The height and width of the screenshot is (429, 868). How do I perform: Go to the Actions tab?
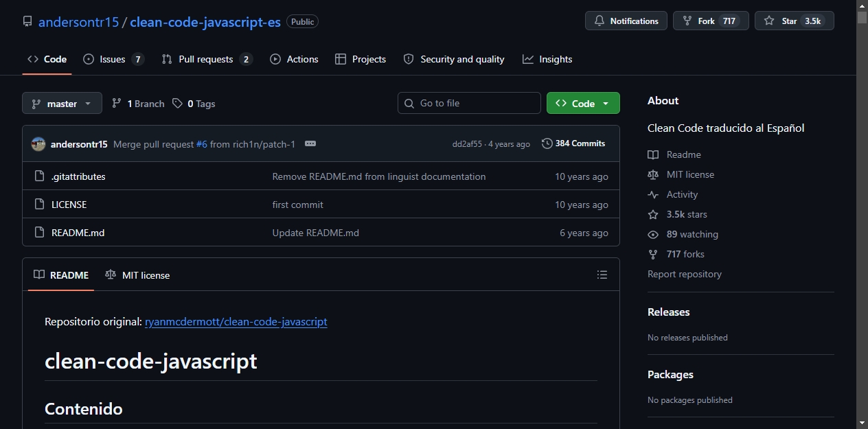coord(294,59)
